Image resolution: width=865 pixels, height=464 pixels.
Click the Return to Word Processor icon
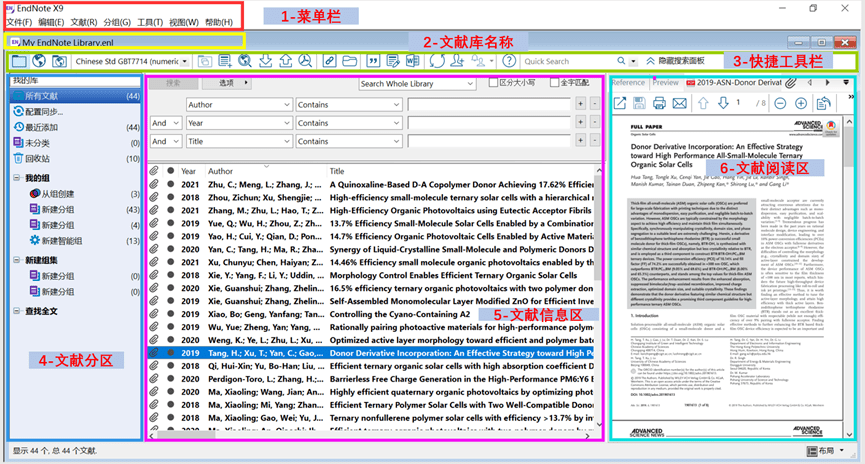(413, 61)
